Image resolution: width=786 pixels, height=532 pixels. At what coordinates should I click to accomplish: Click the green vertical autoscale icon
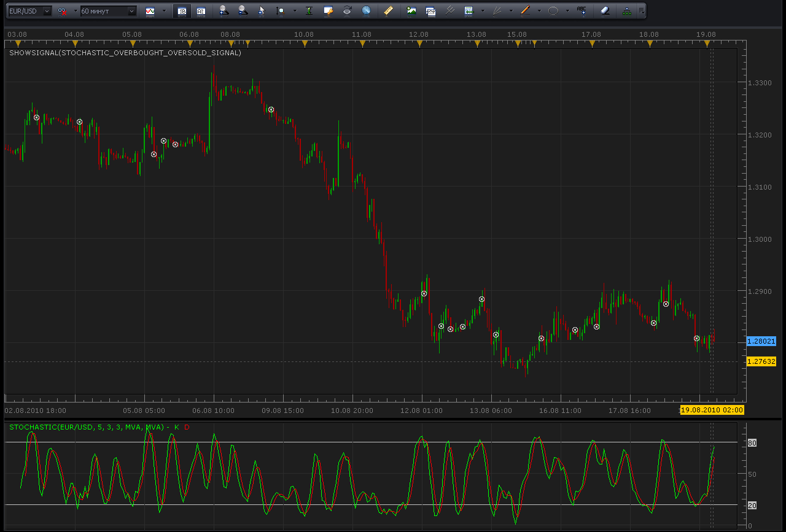pyautogui.click(x=309, y=11)
